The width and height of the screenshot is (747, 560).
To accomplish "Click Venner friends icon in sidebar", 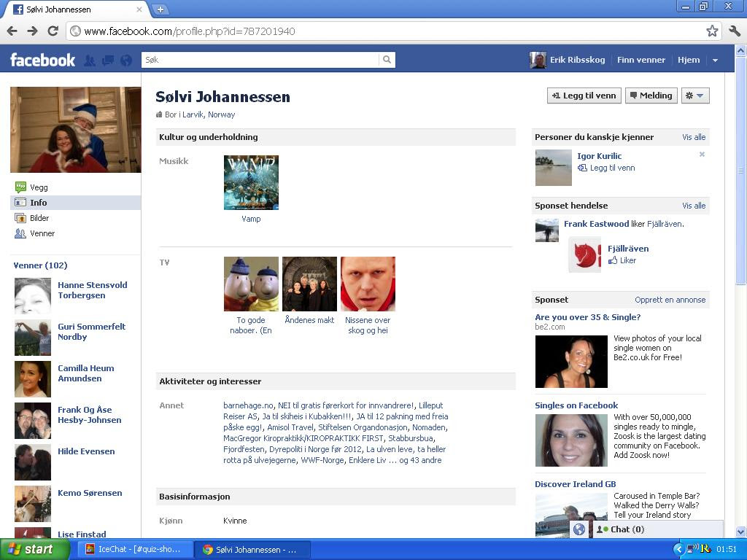I will [20, 233].
